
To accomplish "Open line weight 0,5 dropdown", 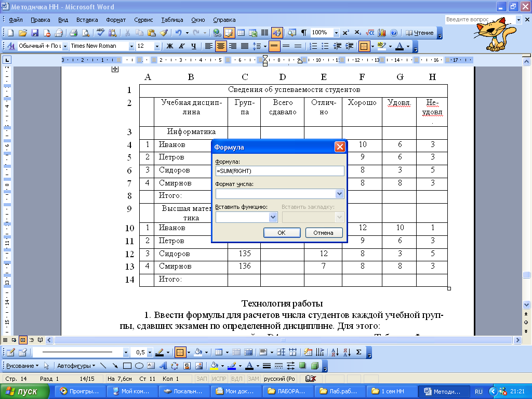I will tap(150, 353).
